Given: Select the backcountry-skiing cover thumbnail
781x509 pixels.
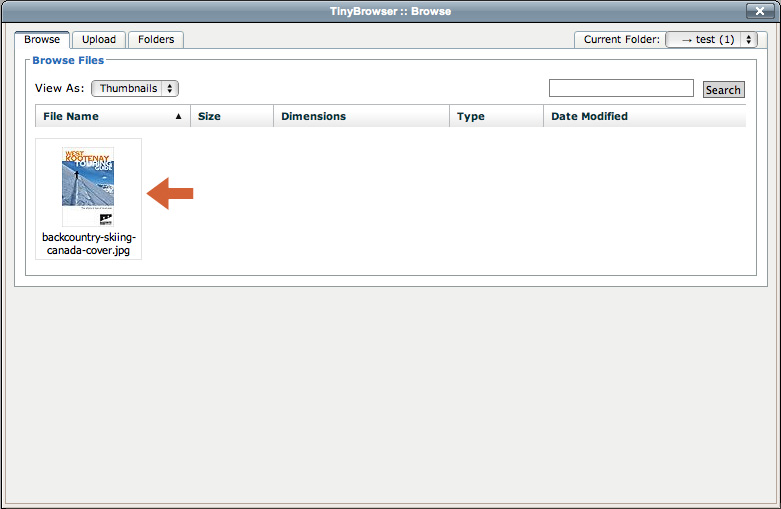Looking at the screenshot, I should (88, 186).
